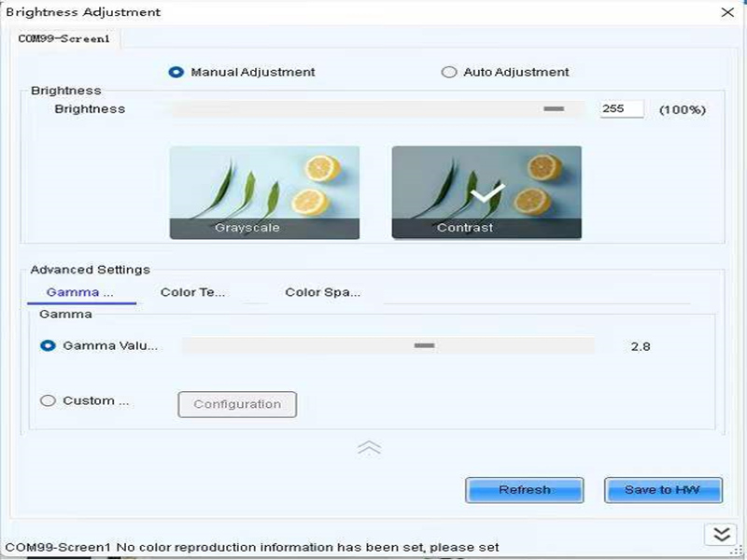Click the Refresh button

524,490
